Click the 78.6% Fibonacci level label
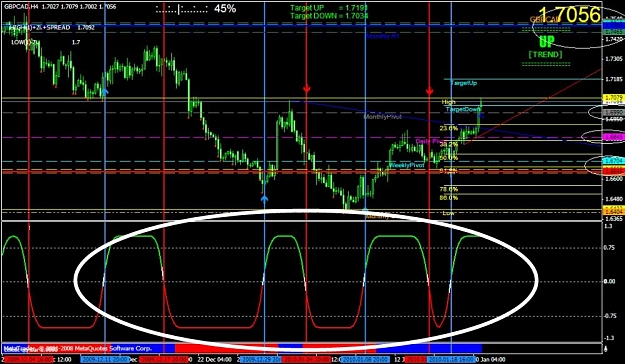This screenshot has height=364, width=625. [x=448, y=189]
